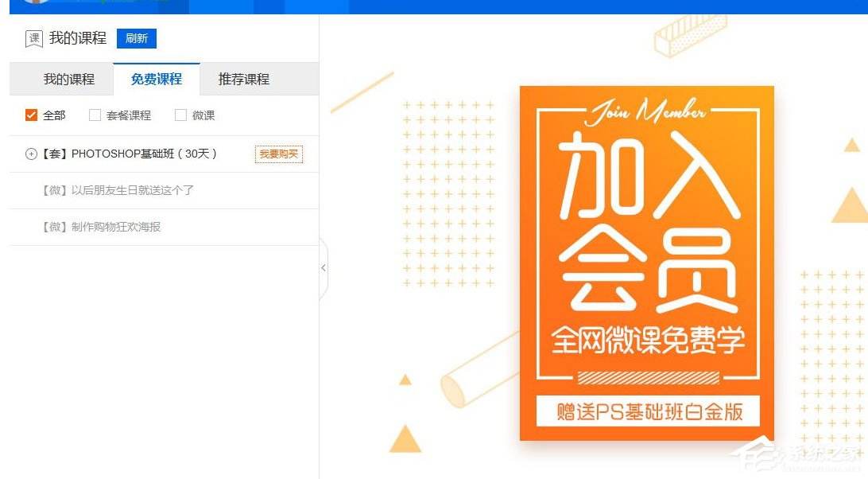Viewport: 868px width, 479px height.
Task: Click the 赠送PS基础班白金版 label on banner
Action: point(648,411)
